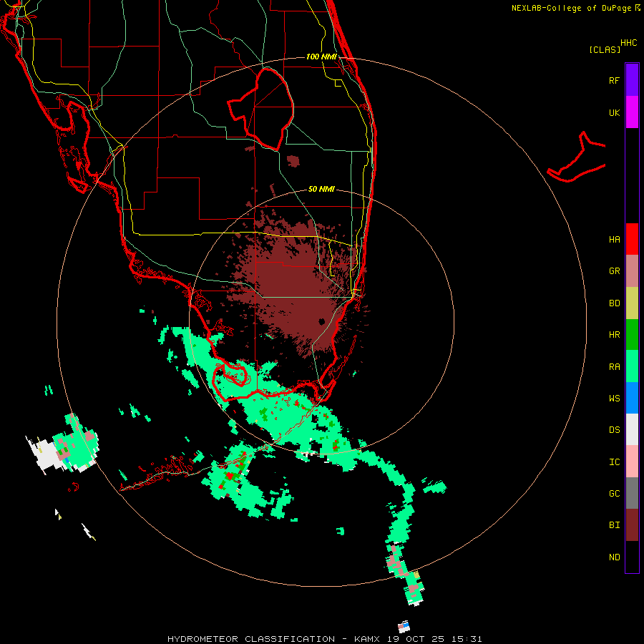Click the BI legend label
Viewport: 644px width, 644px height.
(614, 525)
